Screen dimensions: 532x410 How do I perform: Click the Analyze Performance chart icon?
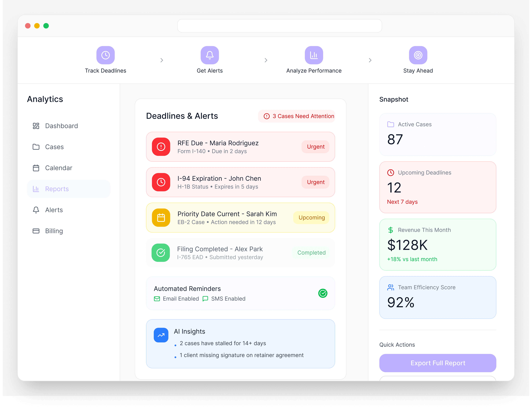[314, 55]
